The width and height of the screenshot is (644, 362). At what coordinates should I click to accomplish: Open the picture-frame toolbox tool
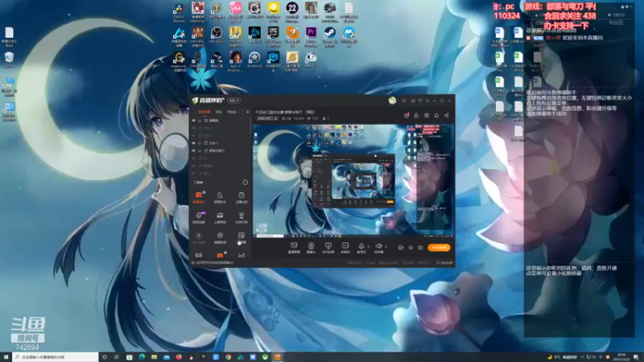coord(242,237)
